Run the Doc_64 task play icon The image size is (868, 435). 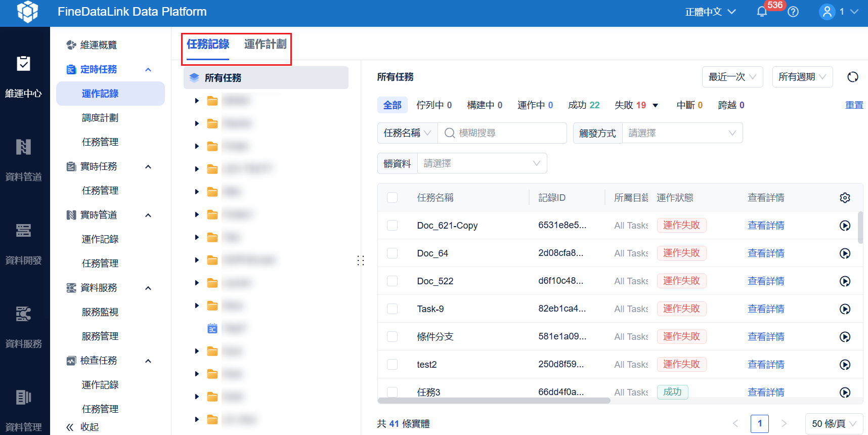(845, 253)
